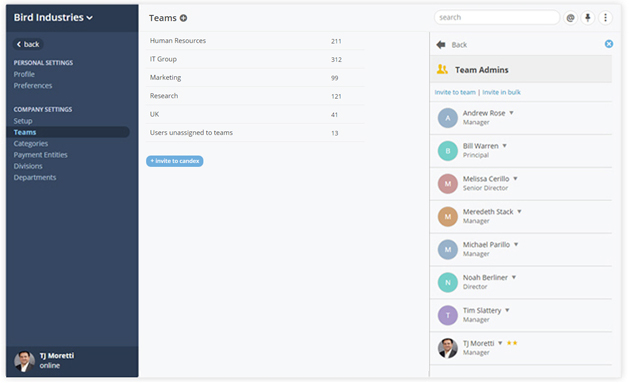Open Setup in company settings
The image size is (629, 383).
(23, 121)
